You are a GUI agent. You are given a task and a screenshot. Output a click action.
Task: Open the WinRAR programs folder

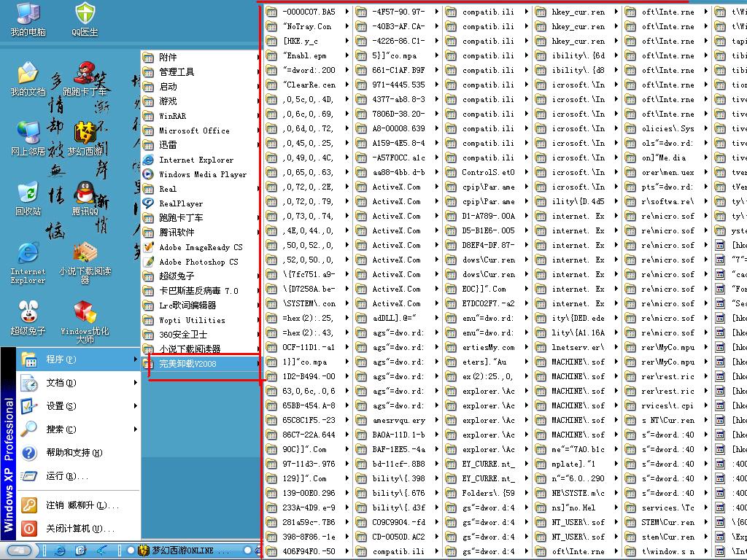[201, 116]
